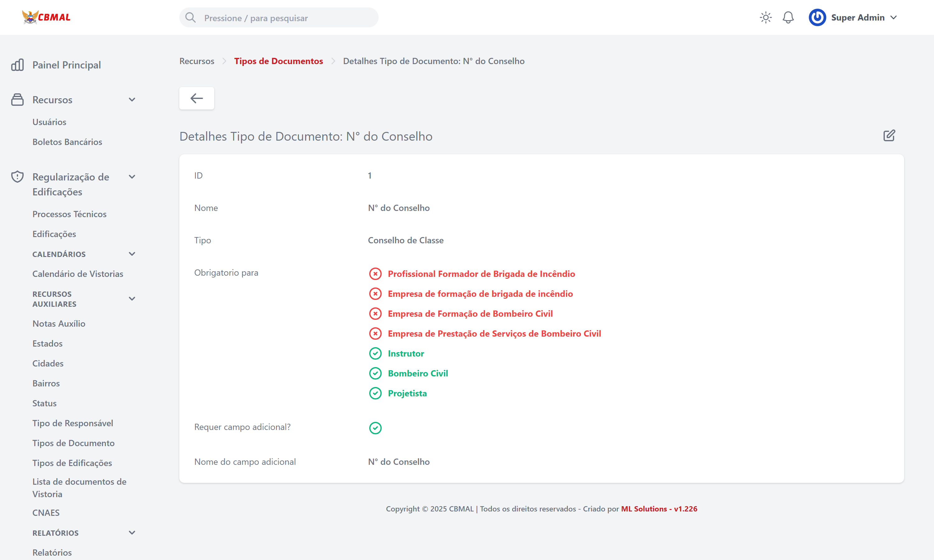Collapse the Recursos sidebar section
This screenshot has width=934, height=560.
132,100
